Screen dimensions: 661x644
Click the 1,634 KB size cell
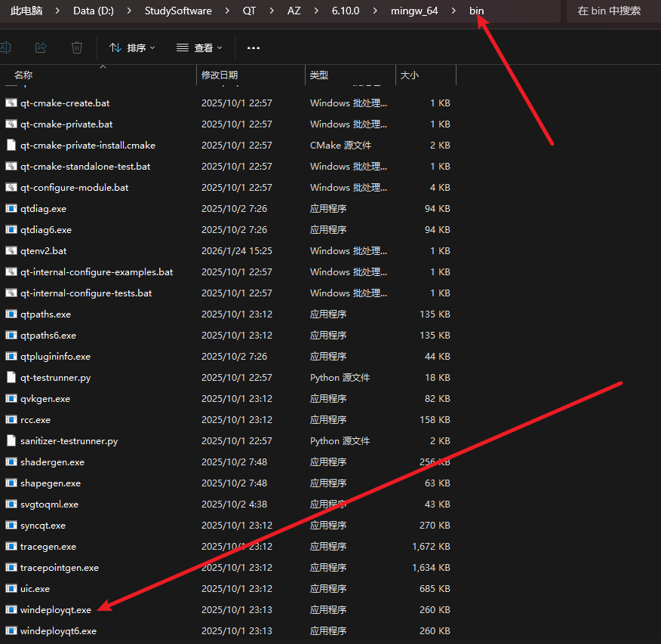pyautogui.click(x=432, y=567)
